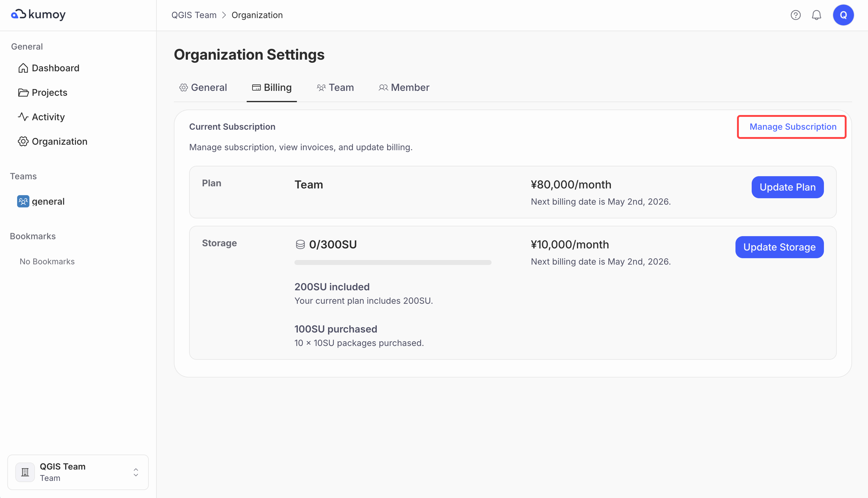Click the chevron in the breadcrumb

click(224, 15)
